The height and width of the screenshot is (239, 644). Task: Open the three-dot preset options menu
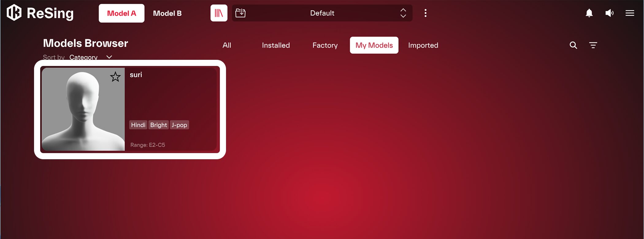[x=425, y=13]
